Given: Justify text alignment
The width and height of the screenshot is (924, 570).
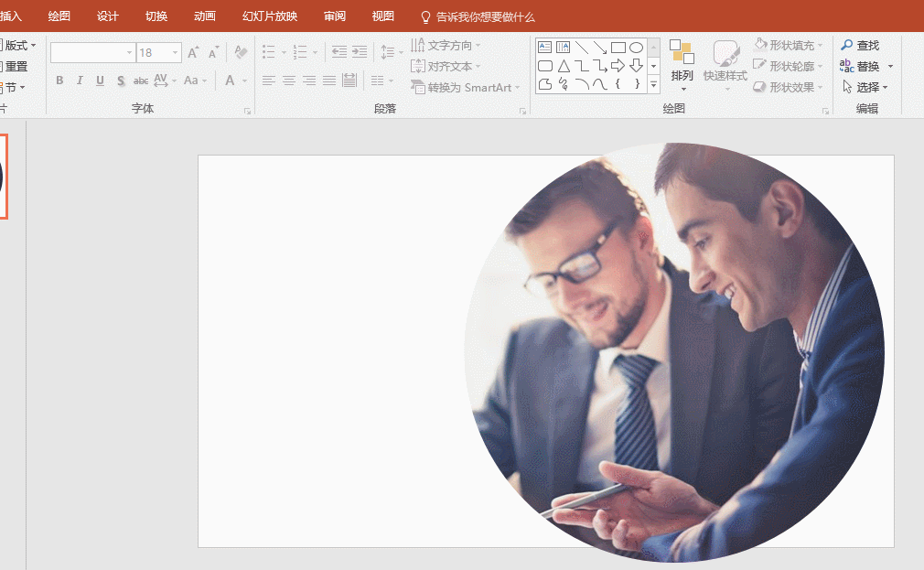Looking at the screenshot, I should [328, 81].
